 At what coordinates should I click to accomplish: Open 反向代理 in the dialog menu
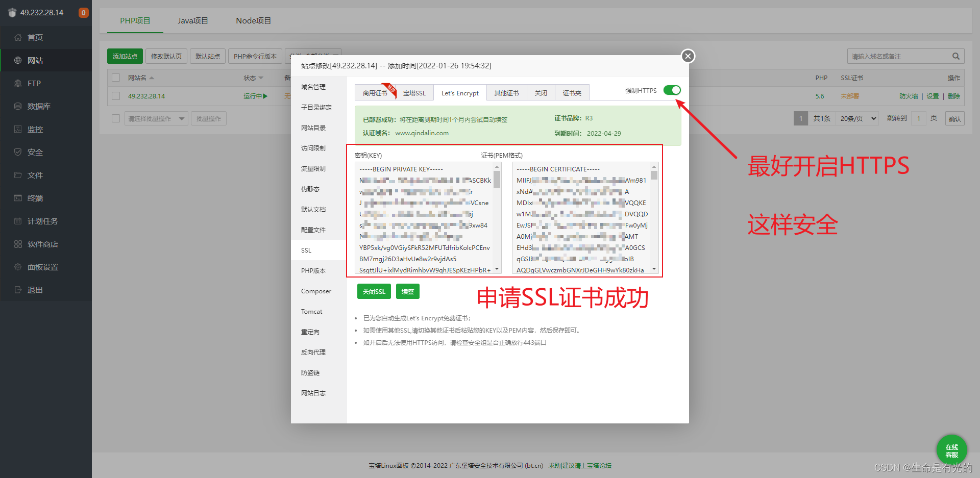(319, 352)
